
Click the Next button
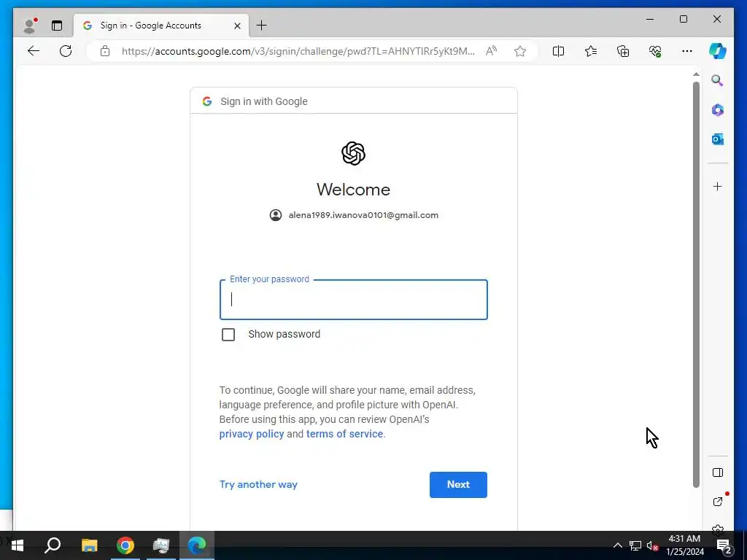click(x=458, y=485)
